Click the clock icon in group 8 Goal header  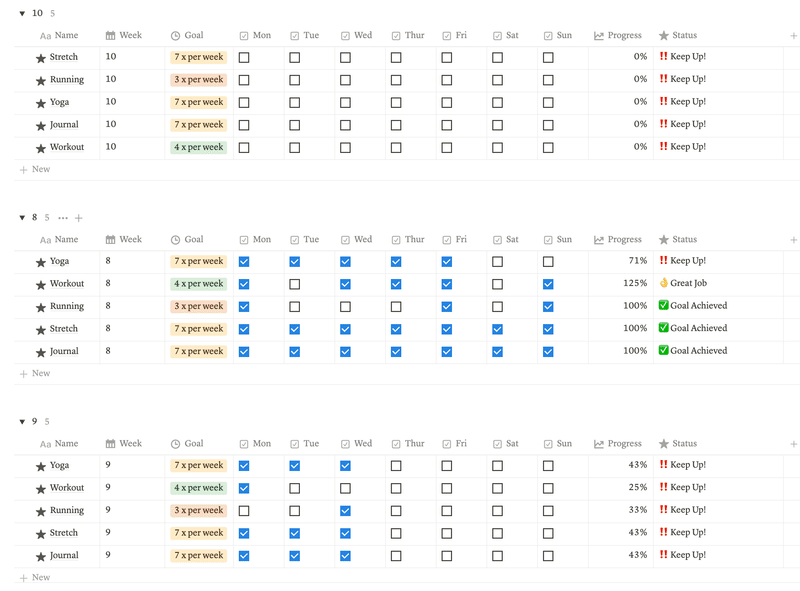tap(175, 240)
